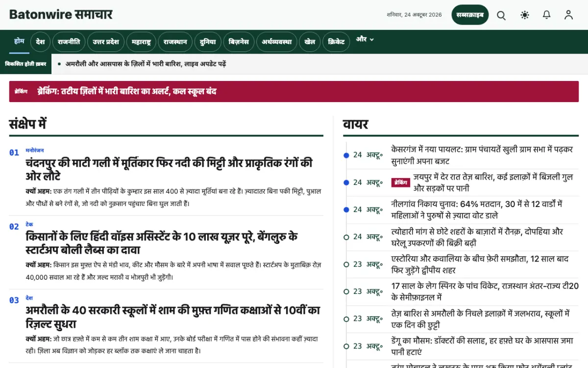Open the दुनिया section

[208, 42]
